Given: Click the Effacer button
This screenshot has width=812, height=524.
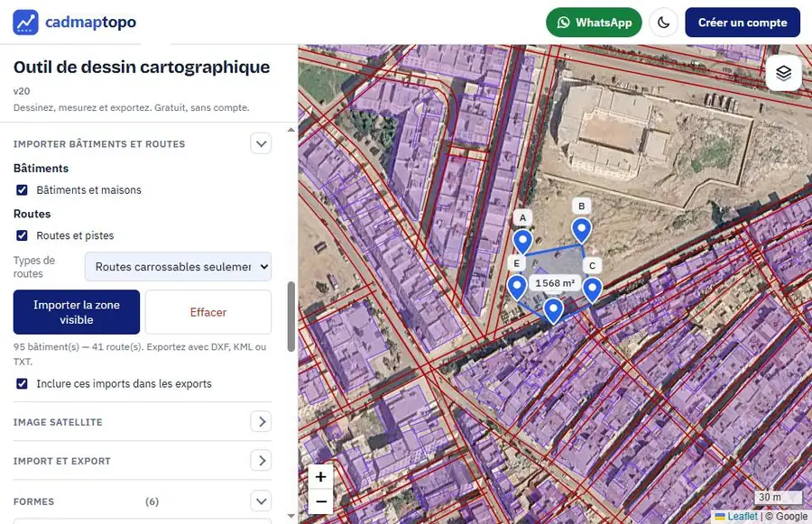Looking at the screenshot, I should (x=208, y=312).
